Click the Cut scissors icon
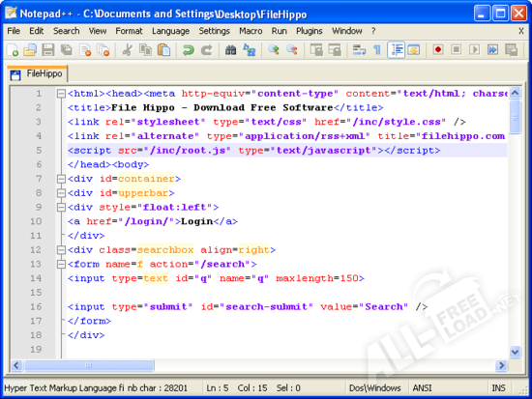Image resolution: width=532 pixels, height=399 pixels. [x=128, y=50]
